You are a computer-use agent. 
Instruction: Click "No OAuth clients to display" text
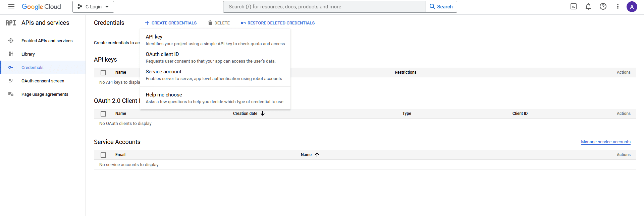pos(125,124)
